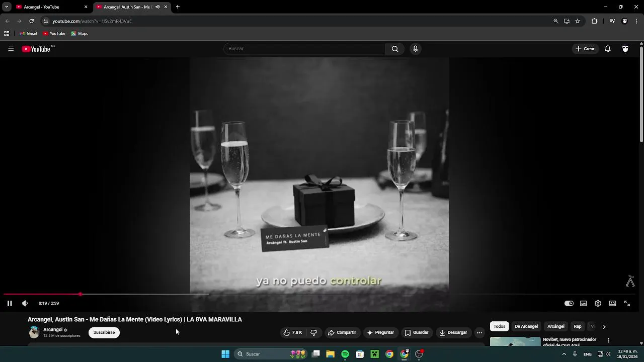Close the Arcangel, Austin San tab
This screenshot has width=644, height=362.
click(x=166, y=7)
